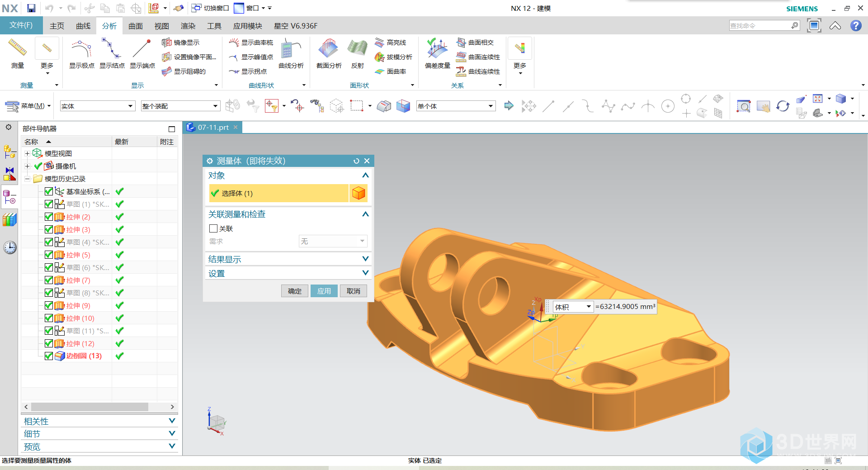Open the 文件(F) menu
Image resolution: width=868 pixels, height=470 pixels.
(21, 25)
